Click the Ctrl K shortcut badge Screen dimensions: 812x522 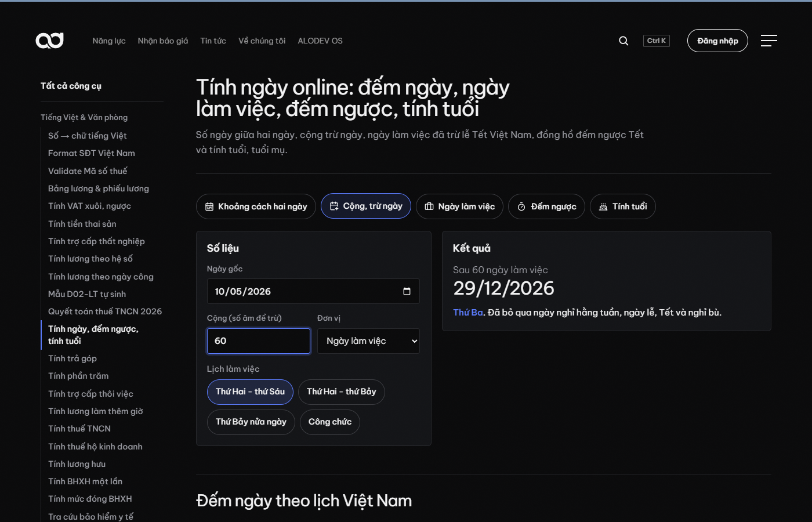point(657,41)
